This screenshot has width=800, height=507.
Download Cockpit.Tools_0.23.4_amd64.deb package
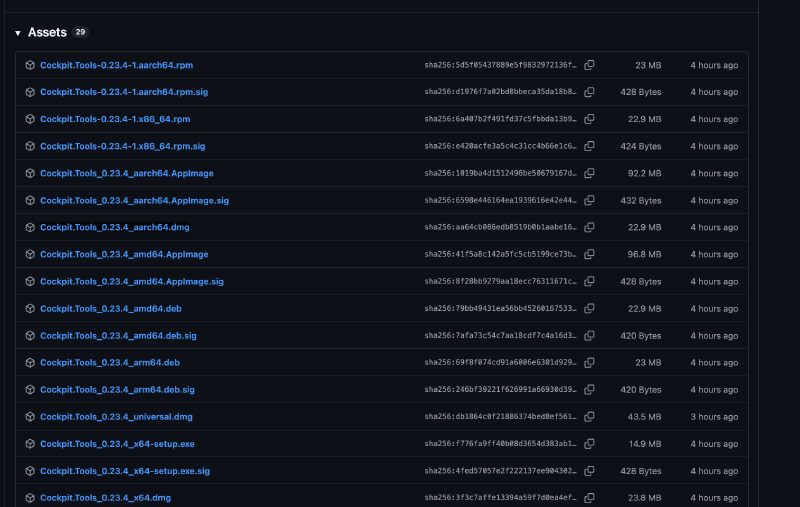tap(111, 309)
